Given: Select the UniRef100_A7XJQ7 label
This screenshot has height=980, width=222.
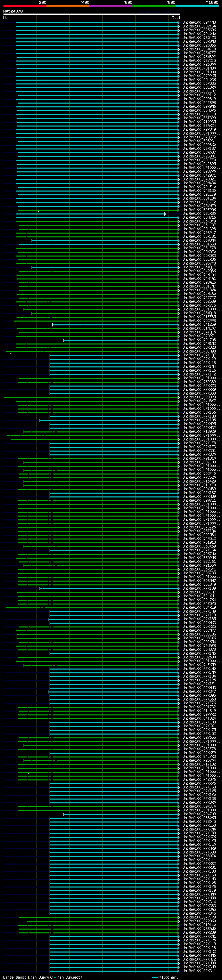Looking at the screenshot, I should pos(199,355).
